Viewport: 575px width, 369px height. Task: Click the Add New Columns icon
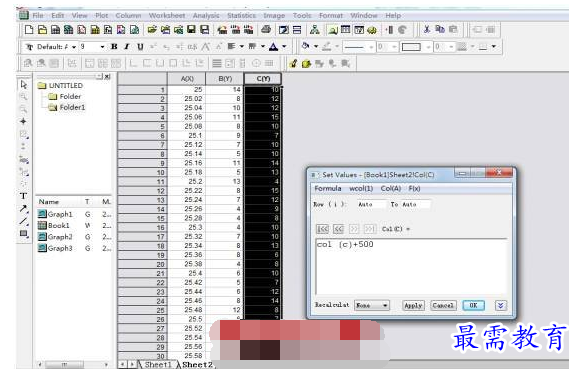(x=389, y=30)
